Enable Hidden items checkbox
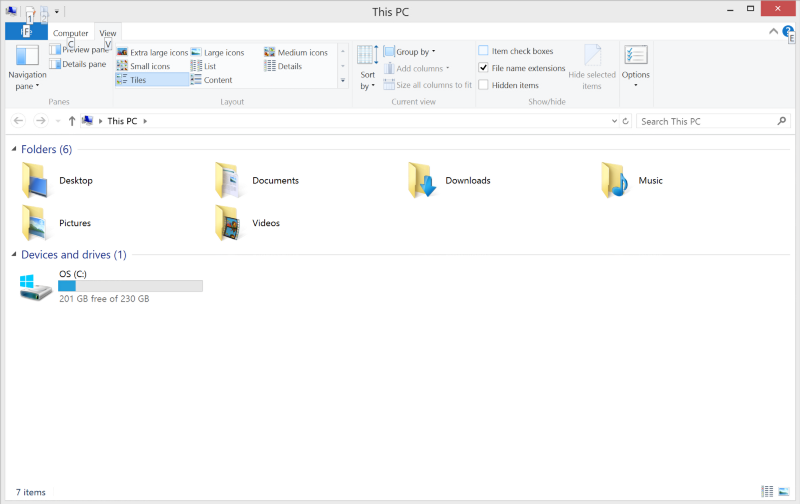 click(x=484, y=85)
